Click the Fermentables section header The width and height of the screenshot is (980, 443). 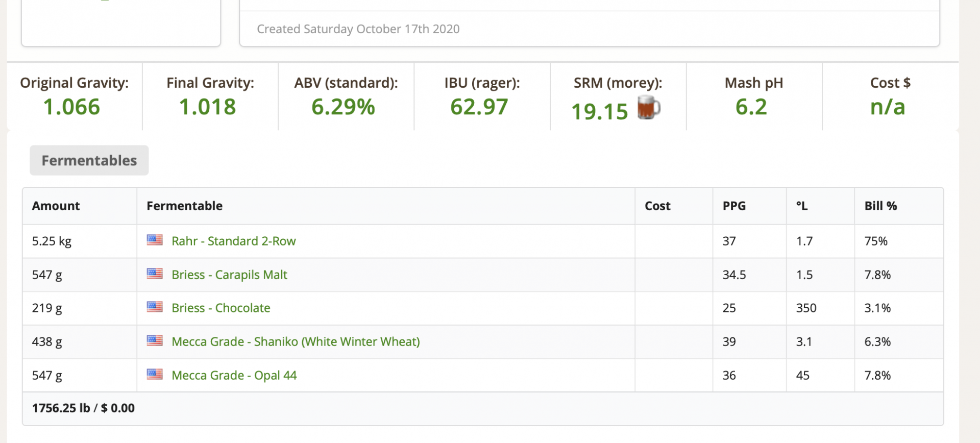[x=89, y=160]
